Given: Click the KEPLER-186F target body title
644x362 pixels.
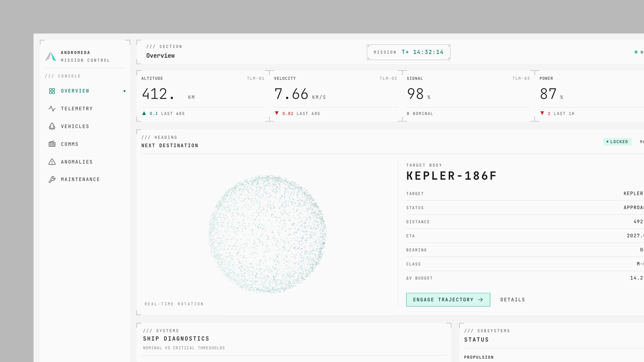Looking at the screenshot, I should coord(452,176).
